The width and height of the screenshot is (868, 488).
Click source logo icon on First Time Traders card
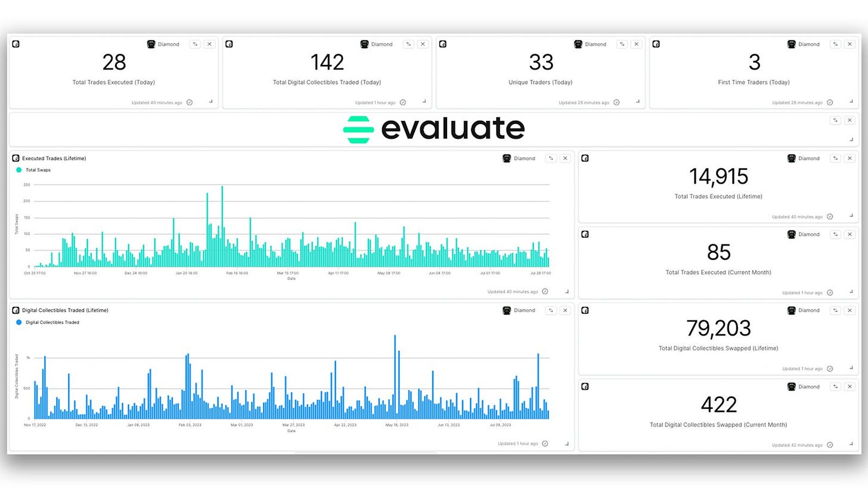656,44
